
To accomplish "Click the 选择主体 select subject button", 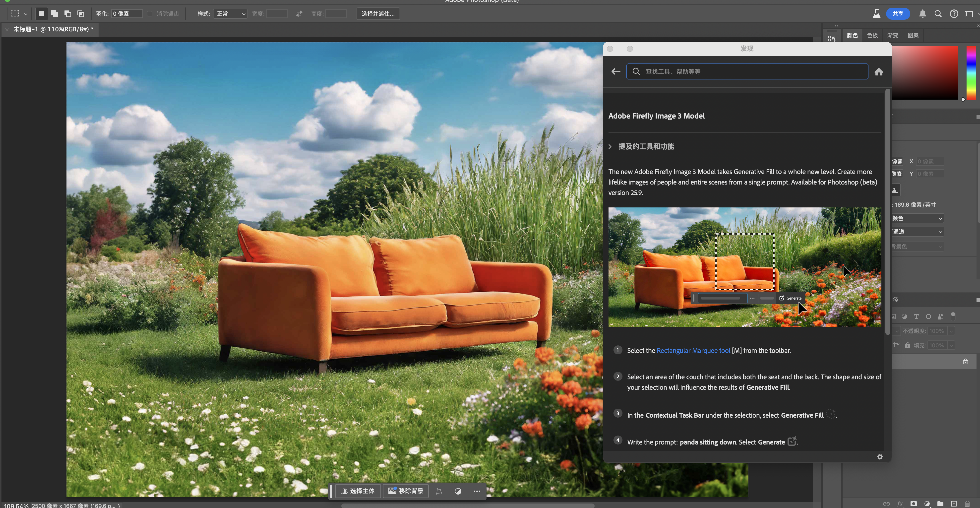I will 358,491.
